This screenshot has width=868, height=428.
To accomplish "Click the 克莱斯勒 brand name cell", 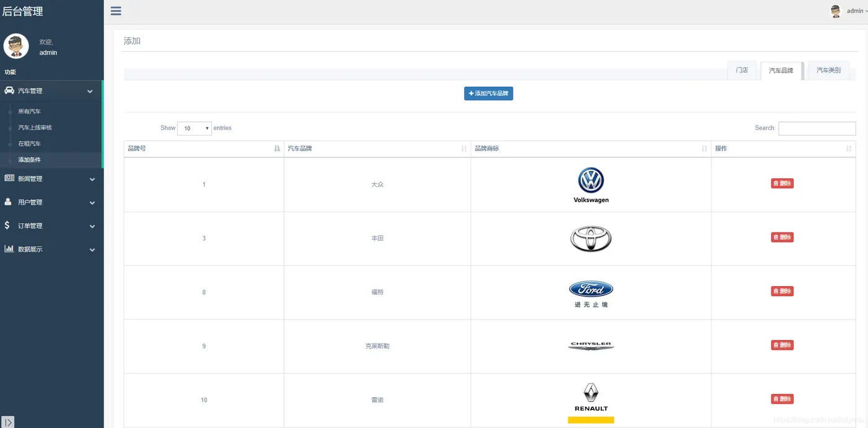I will click(378, 346).
